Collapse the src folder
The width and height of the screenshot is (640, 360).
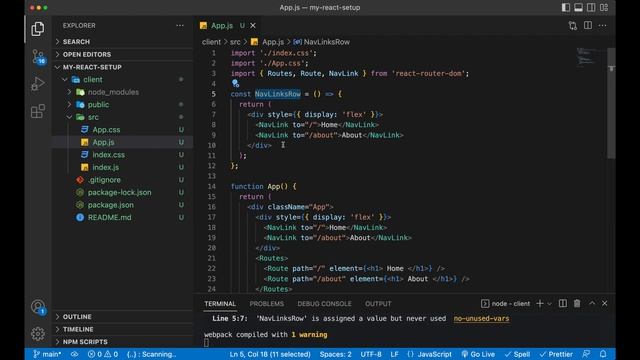tap(122, 117)
